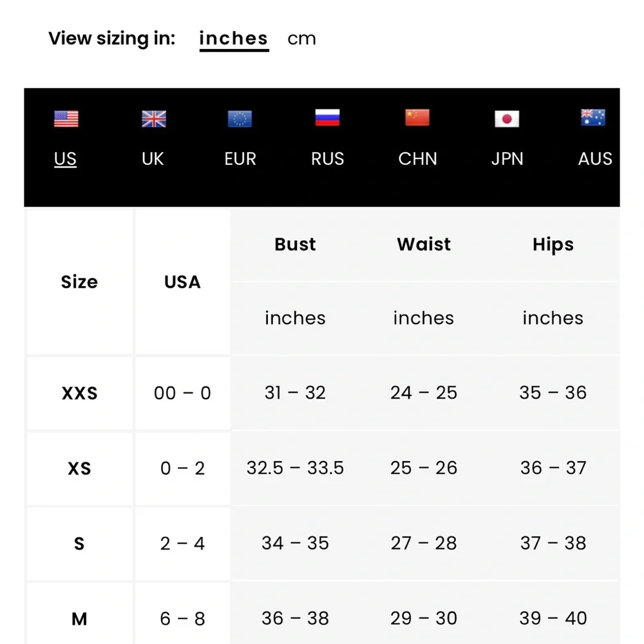The width and height of the screenshot is (644, 644).
Task: Click the XXS size row label
Action: coord(79,393)
